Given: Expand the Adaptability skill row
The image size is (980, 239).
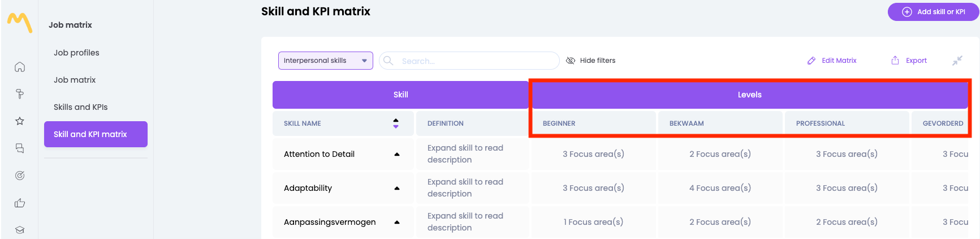Looking at the screenshot, I should tap(397, 188).
